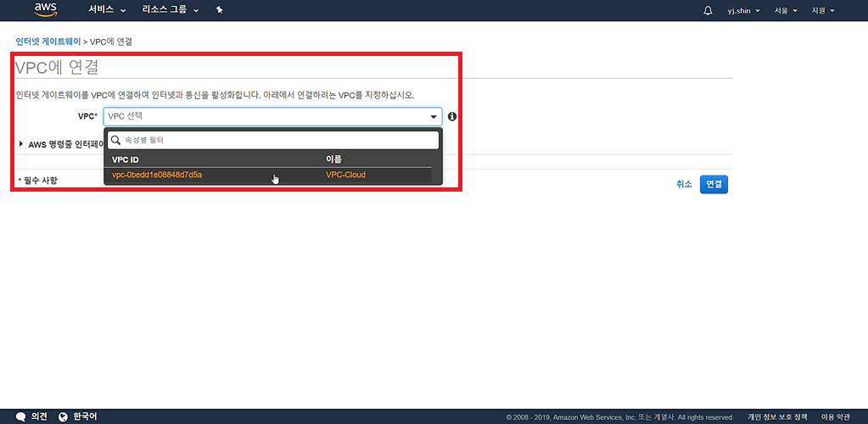
Task: Select vpc-0bedd1e08848d7d5a from the list
Action: 157,175
